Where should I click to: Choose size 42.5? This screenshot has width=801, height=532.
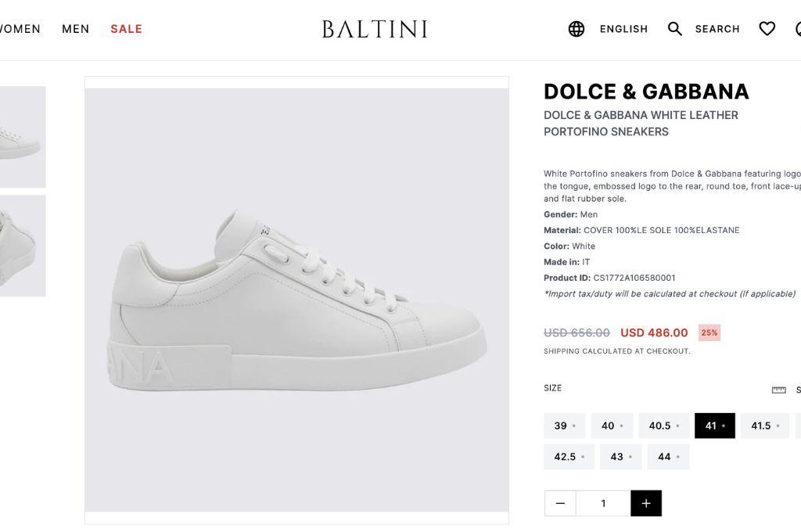pyautogui.click(x=569, y=457)
